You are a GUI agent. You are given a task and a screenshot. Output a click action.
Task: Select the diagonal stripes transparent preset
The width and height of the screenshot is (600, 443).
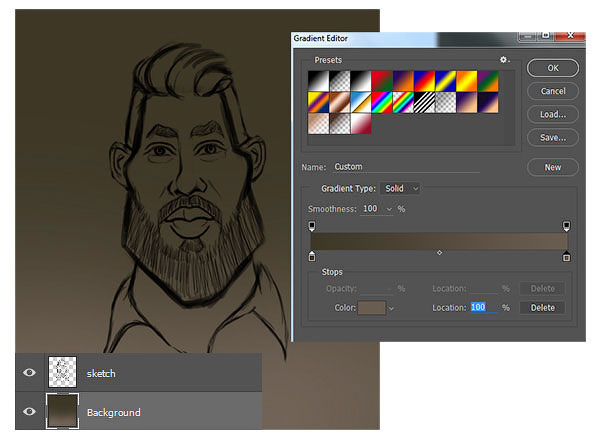(x=424, y=103)
